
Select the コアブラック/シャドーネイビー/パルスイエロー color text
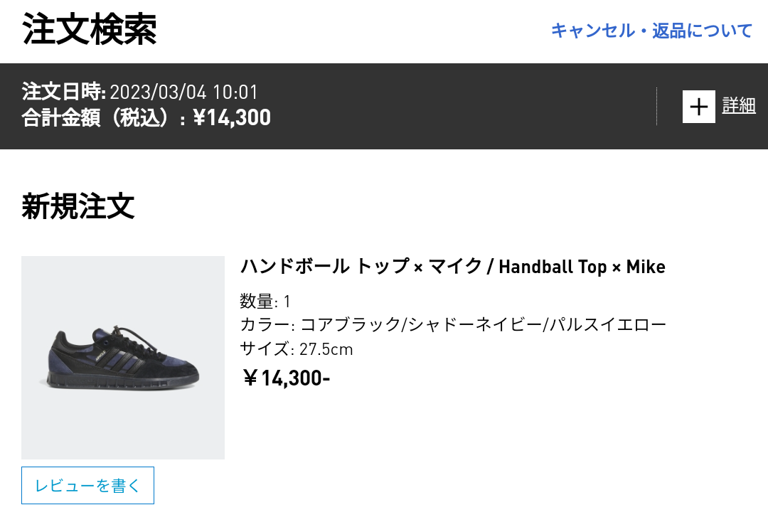click(x=484, y=326)
